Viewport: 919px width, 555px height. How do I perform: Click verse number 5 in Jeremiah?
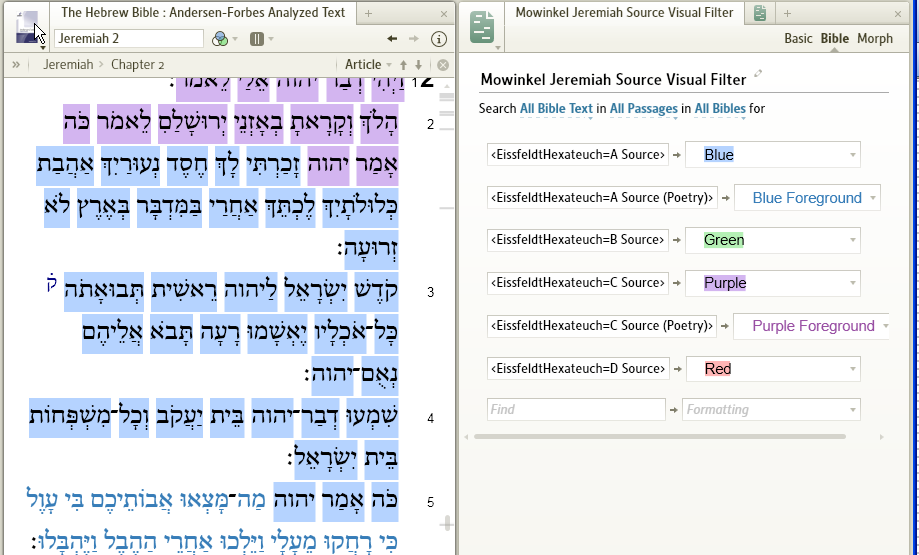[x=430, y=502]
